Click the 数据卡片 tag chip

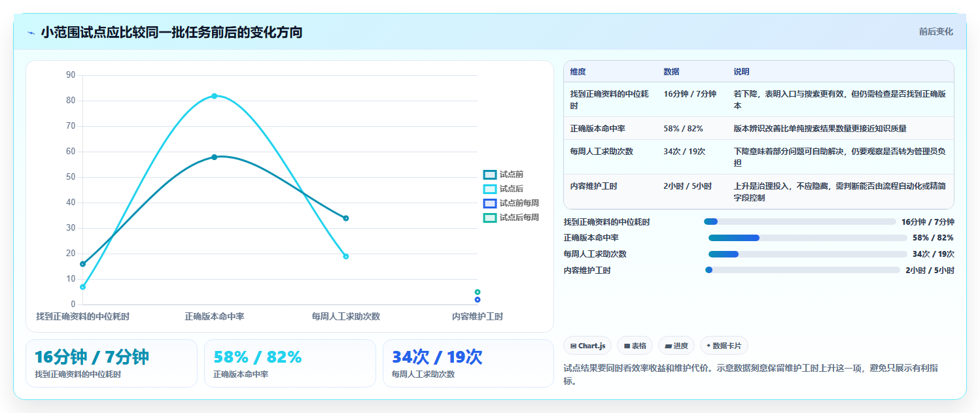[x=724, y=346]
